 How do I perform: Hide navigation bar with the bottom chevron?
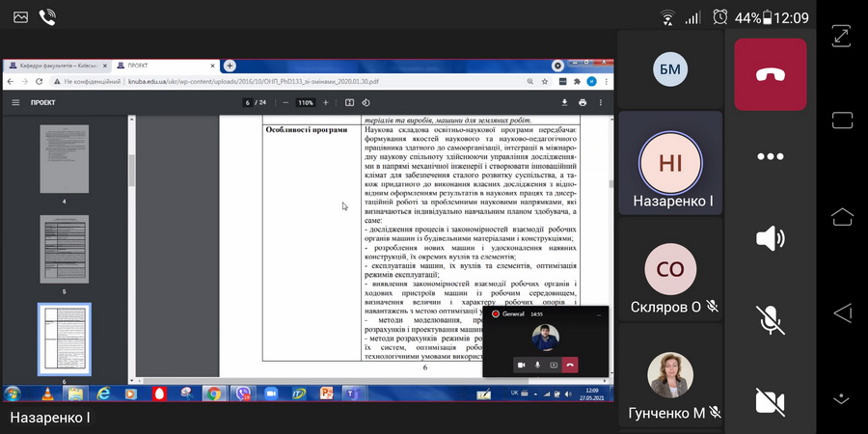pos(841,396)
